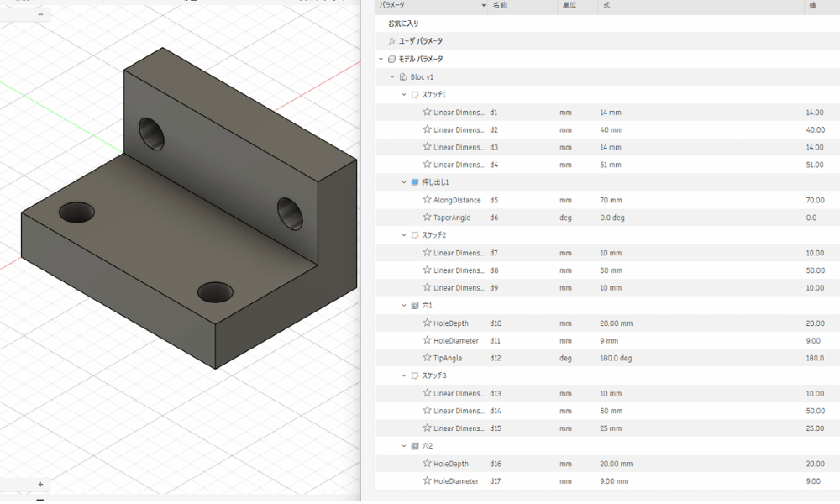Click the 式 column header

(606, 6)
